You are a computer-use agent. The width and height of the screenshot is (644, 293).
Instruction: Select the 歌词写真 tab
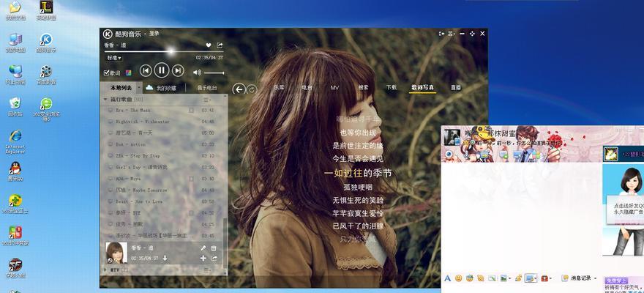pos(423,87)
